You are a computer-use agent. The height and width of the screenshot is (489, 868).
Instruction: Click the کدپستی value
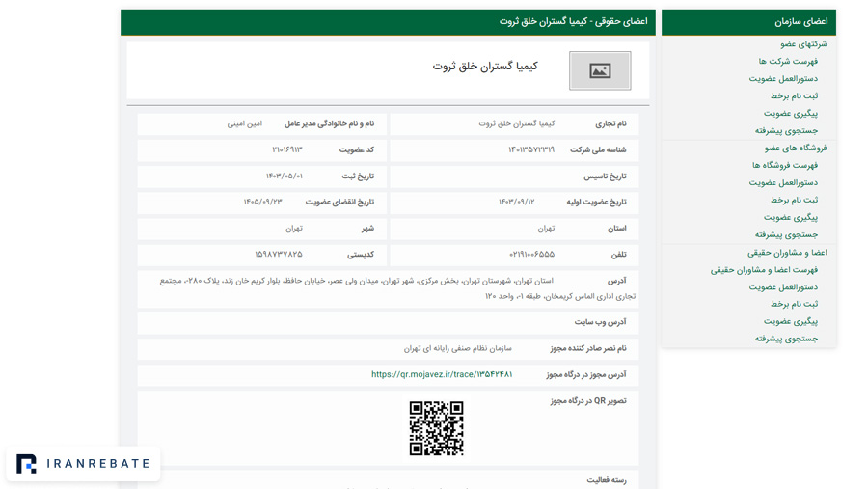[279, 255]
